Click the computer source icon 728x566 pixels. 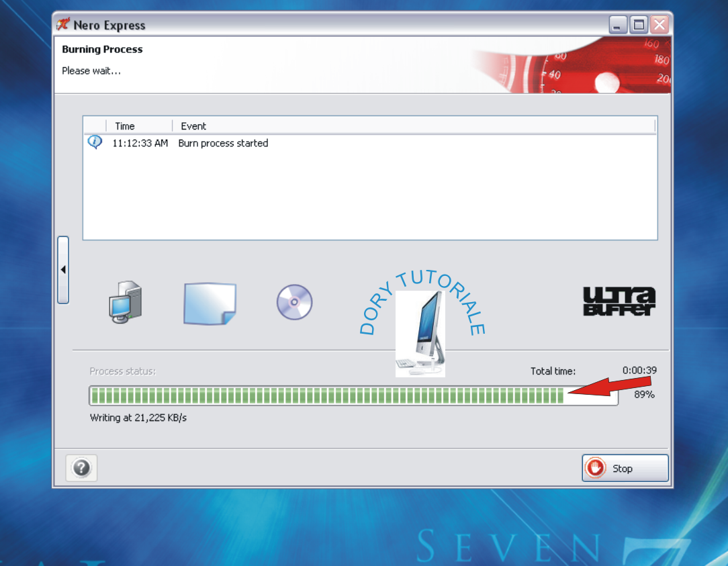coord(126,302)
